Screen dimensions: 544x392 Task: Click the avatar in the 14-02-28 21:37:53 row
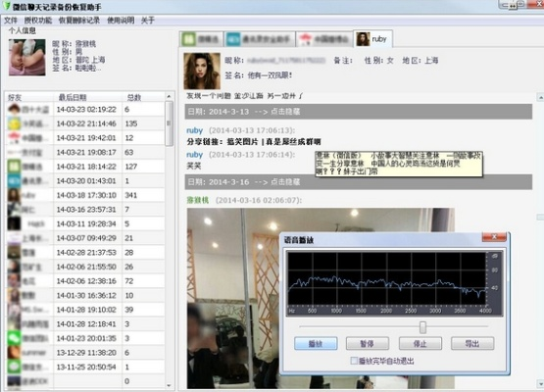pos(14,253)
